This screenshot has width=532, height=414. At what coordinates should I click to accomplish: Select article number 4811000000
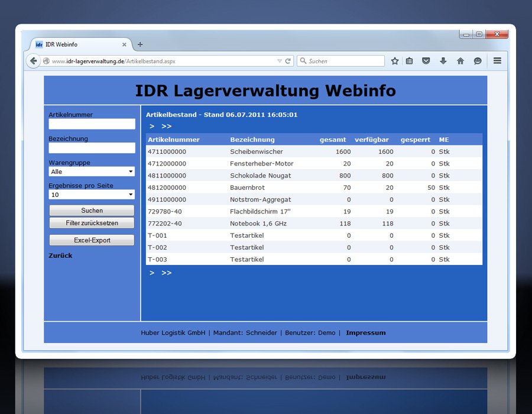[167, 176]
